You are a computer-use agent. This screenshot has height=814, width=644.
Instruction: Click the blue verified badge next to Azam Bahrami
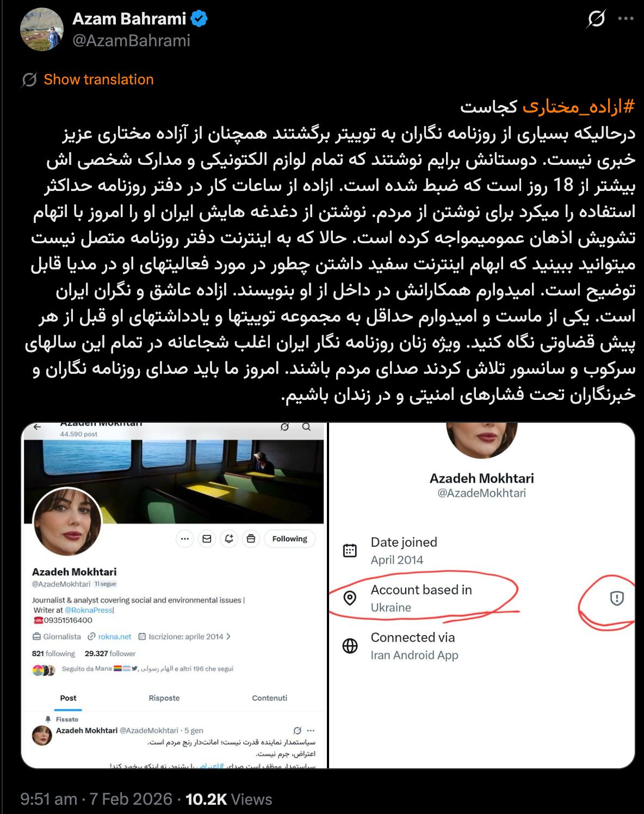[x=199, y=19]
